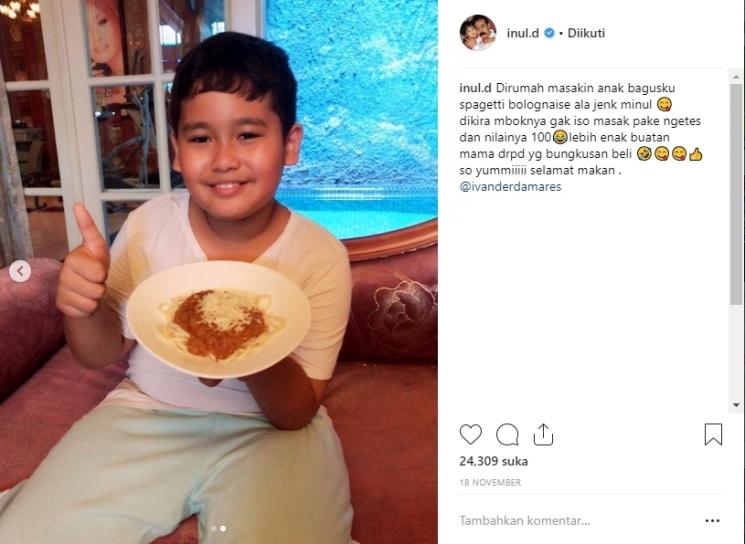Viewport: 745px width, 544px height.
Task: Open inul.d profile picture avatar
Action: point(478,33)
